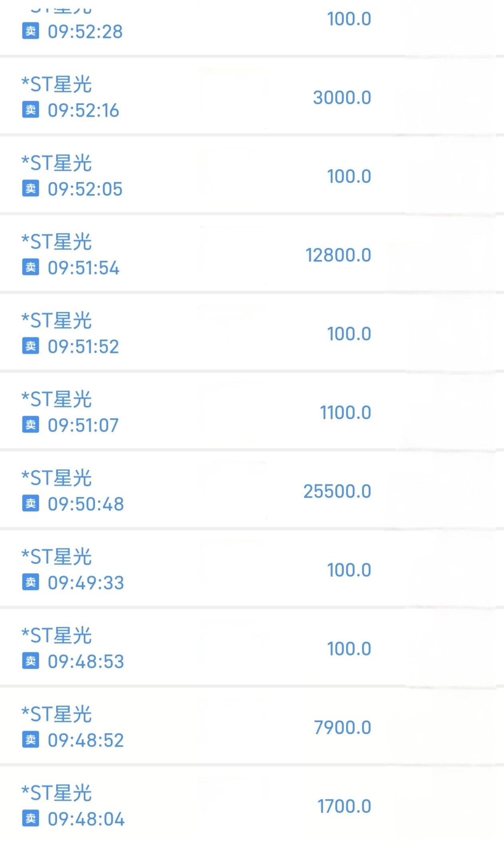Open the *ST星光 trade at 09:49:33
The image size is (504, 841).
252,569
